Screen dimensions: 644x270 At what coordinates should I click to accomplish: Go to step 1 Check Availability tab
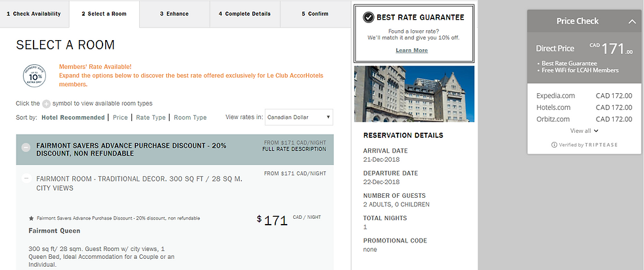point(33,13)
